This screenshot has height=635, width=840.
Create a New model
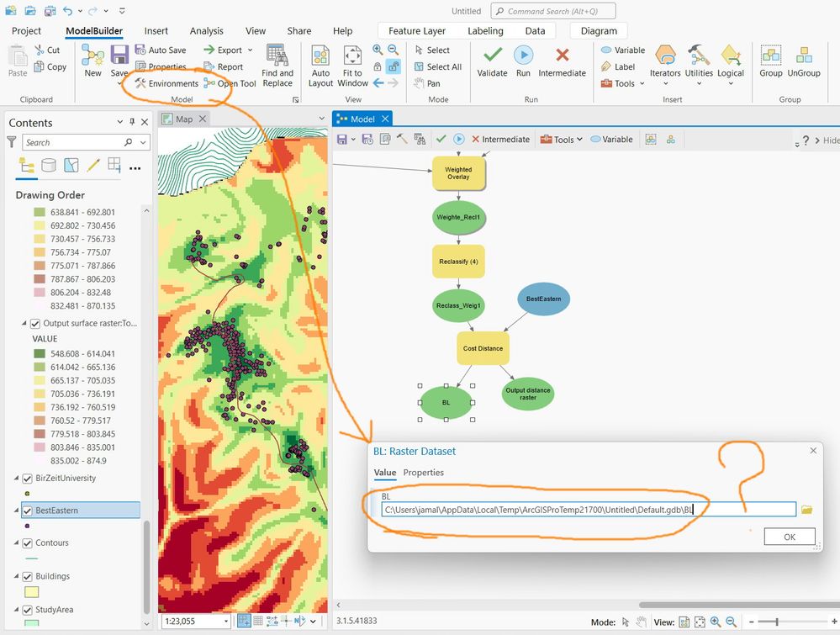click(92, 61)
